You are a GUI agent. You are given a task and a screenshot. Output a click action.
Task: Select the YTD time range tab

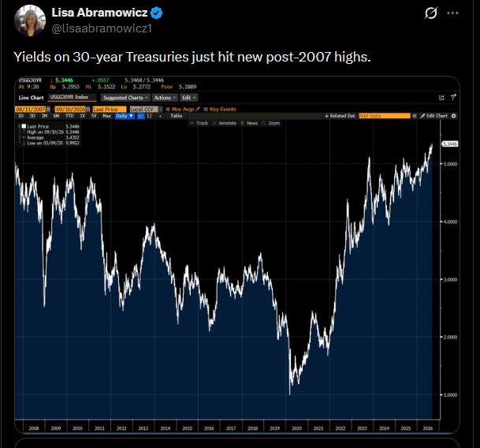coord(69,116)
